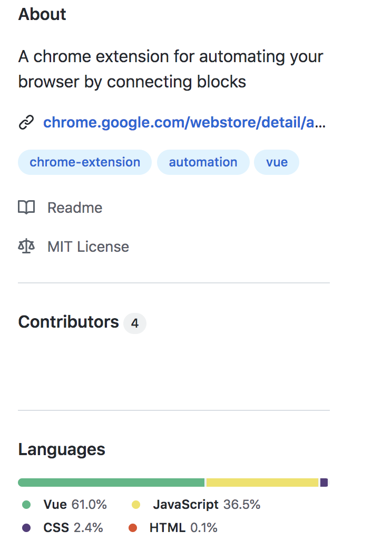This screenshot has width=392, height=551.
Task: Open the Readme link
Action: tap(75, 208)
